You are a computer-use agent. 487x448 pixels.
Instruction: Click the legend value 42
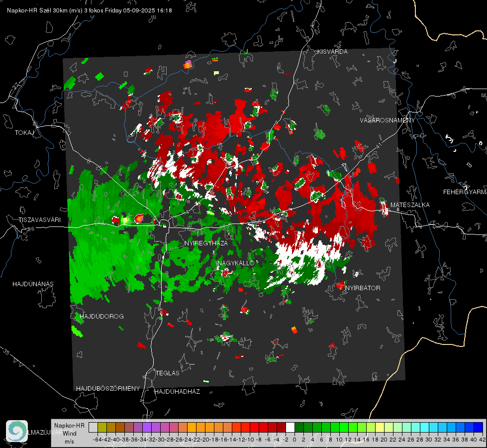(483, 440)
